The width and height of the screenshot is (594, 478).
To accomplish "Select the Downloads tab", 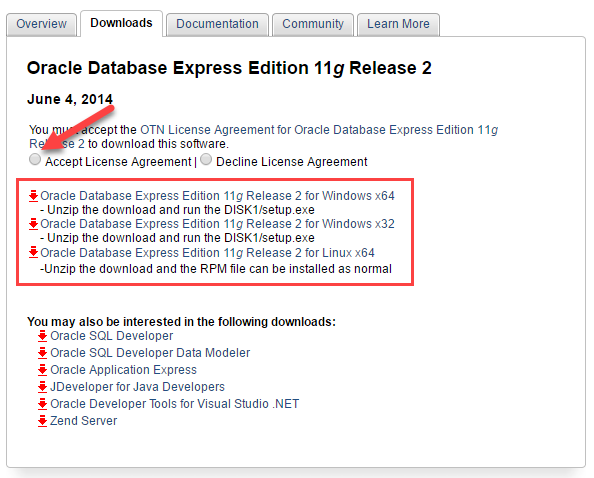I will [121, 23].
